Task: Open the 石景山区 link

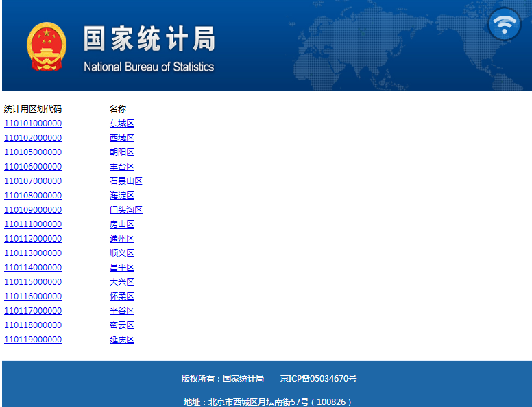Action: tap(126, 181)
